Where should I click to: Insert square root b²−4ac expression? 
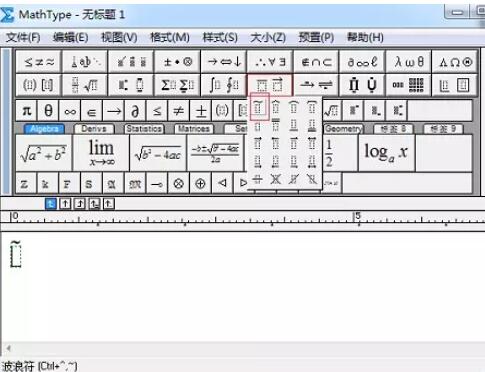[x=159, y=153]
